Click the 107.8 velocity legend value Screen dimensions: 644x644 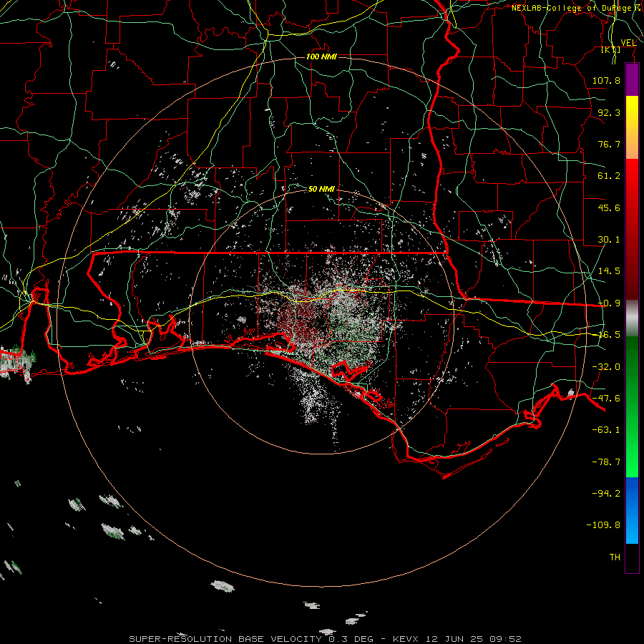[606, 80]
